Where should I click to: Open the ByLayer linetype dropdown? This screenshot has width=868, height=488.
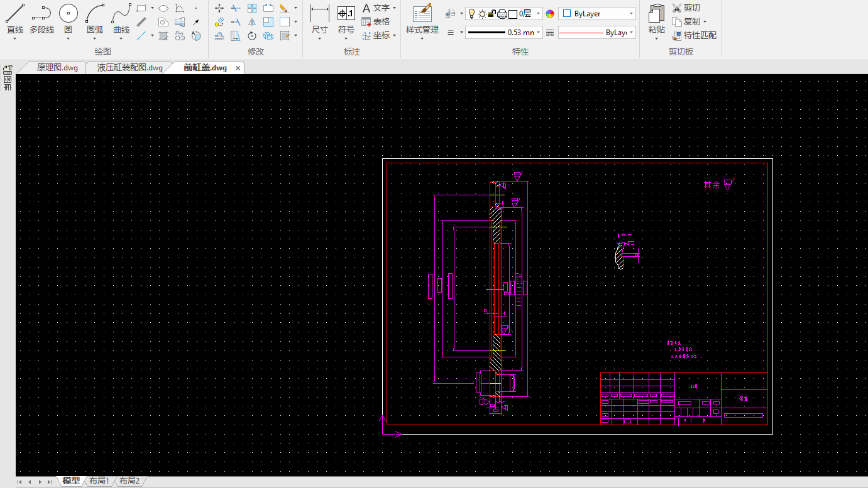tap(631, 33)
